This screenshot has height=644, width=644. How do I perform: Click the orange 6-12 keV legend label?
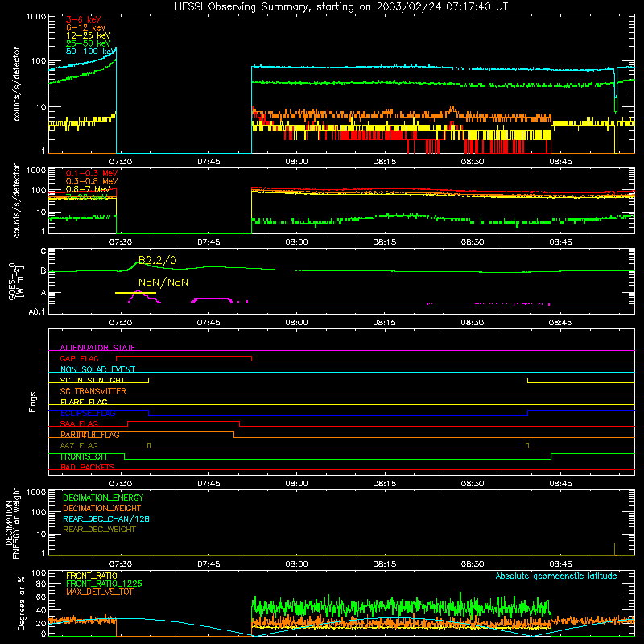pyautogui.click(x=86, y=27)
